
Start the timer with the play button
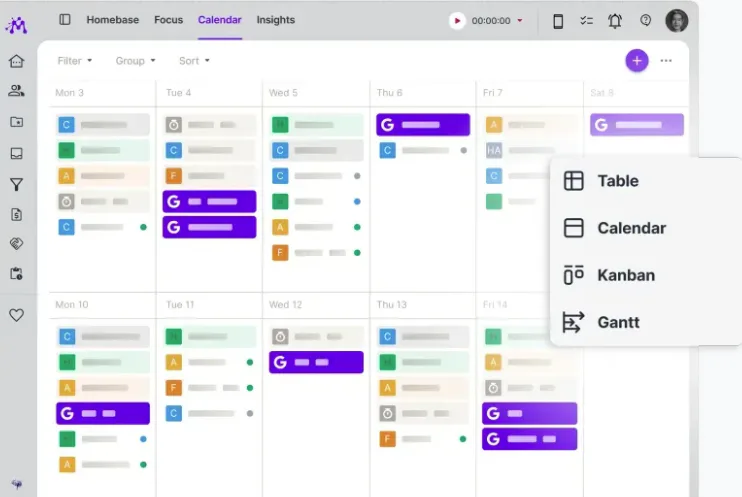pos(457,20)
